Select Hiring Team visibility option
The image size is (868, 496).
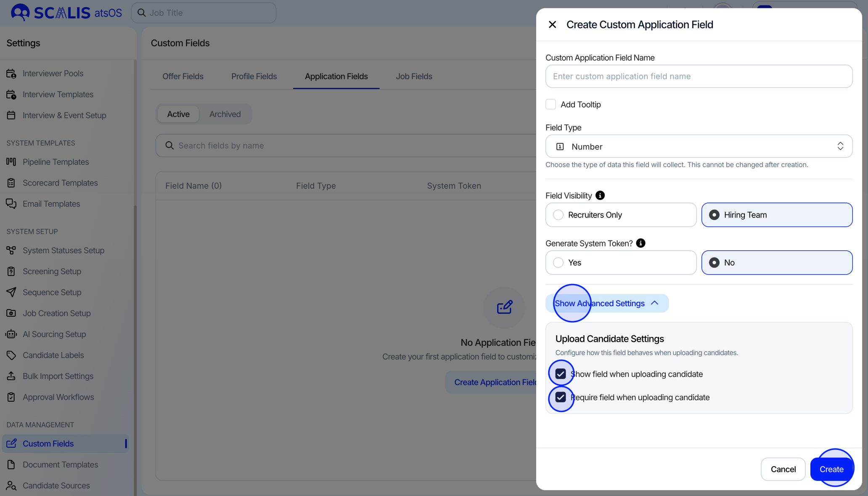pos(777,215)
